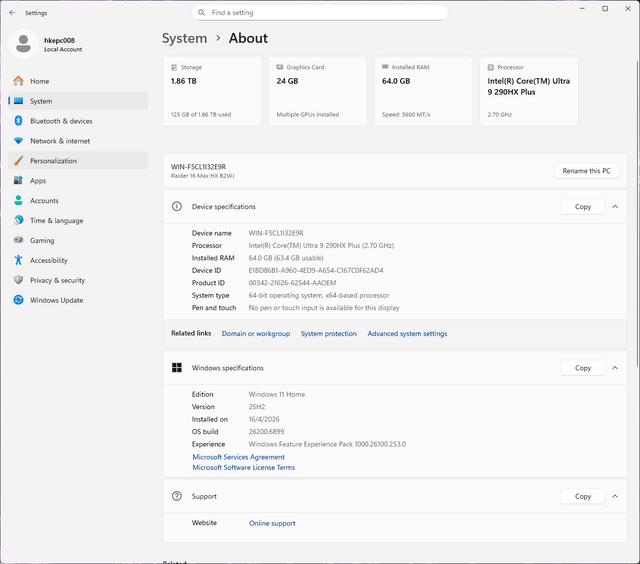Click Edition value Windows 11 Home

[x=277, y=394]
